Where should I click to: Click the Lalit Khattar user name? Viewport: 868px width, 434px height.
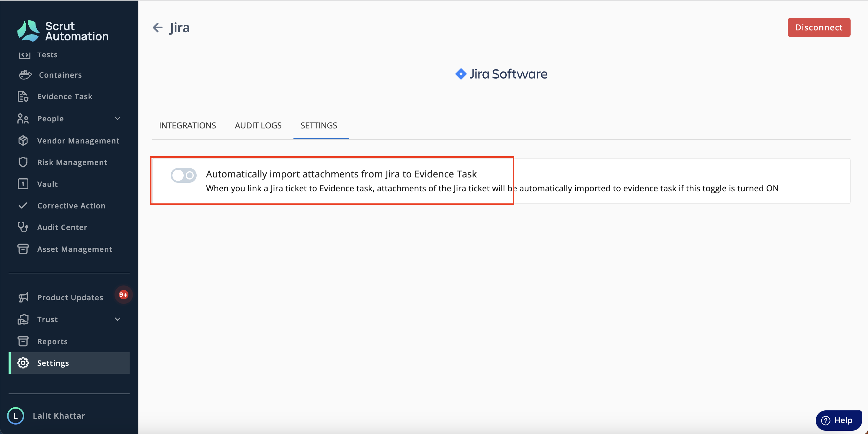click(x=59, y=416)
